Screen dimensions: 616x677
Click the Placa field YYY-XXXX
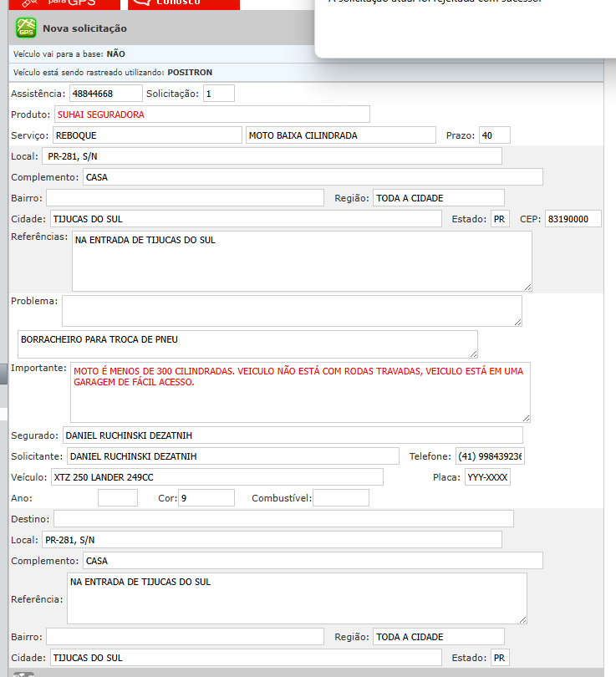click(x=488, y=477)
